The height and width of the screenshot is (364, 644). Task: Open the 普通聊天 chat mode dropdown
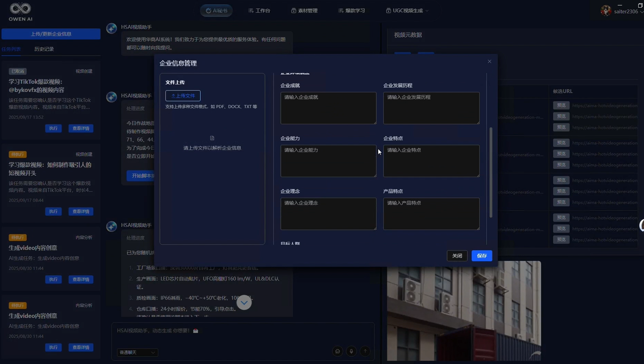[138, 352]
